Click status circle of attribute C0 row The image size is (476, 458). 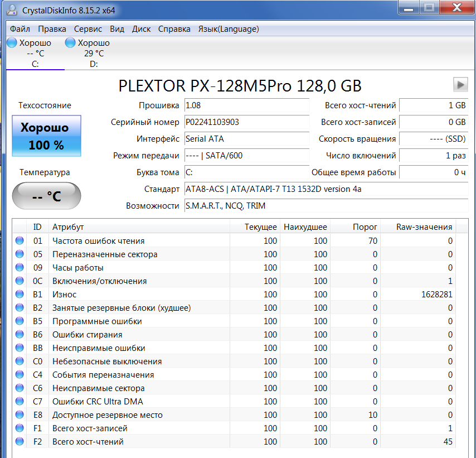(20, 361)
